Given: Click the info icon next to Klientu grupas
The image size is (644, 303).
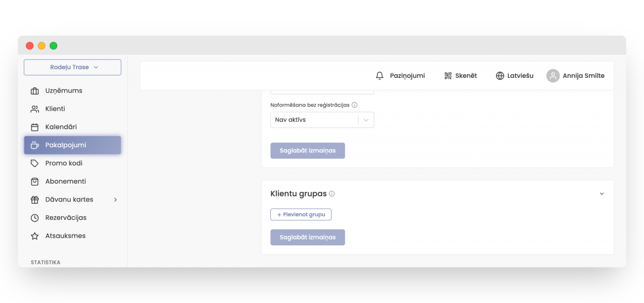Looking at the screenshot, I should click(x=332, y=194).
